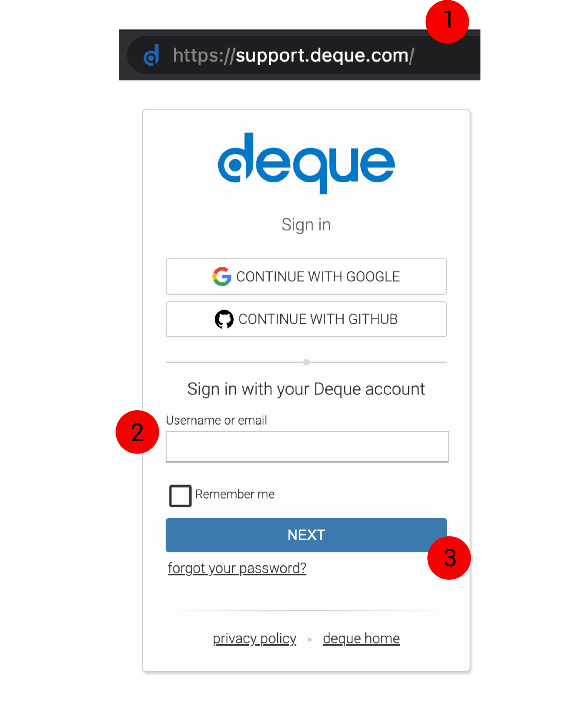The image size is (588, 728).
Task: Click the Google logo icon
Action: pos(222,276)
